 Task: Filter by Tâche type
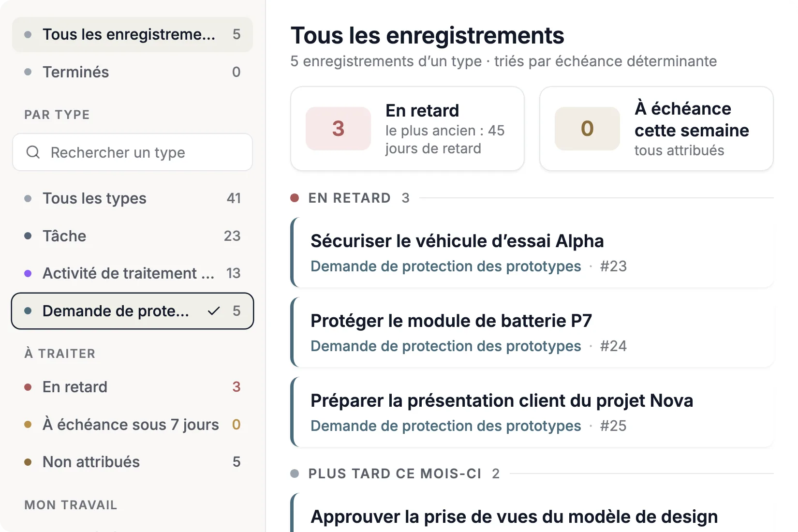click(x=133, y=236)
